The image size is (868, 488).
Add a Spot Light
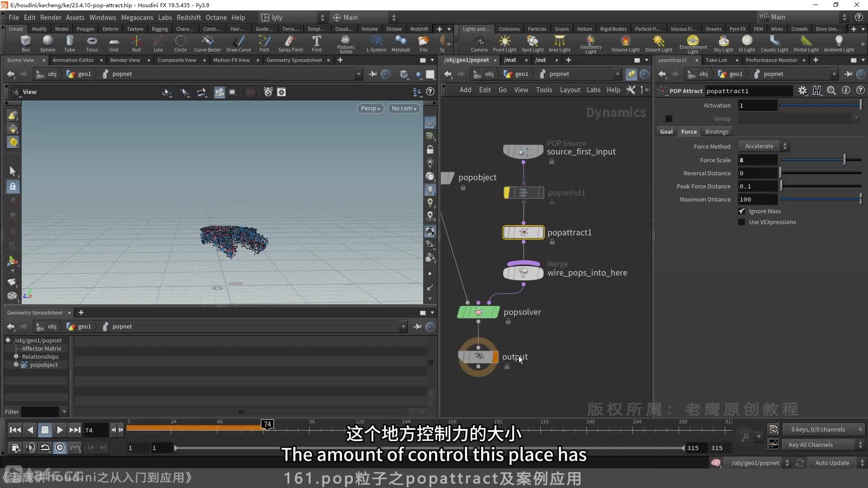[533, 44]
